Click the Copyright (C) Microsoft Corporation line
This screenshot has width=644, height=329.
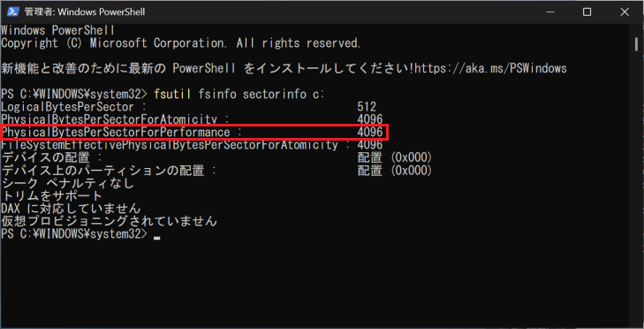pos(181,42)
